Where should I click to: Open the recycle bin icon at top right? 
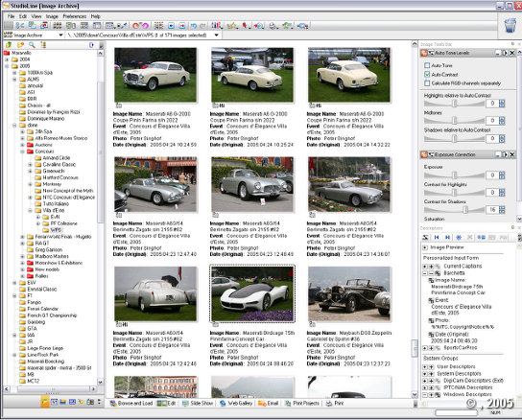pos(510,25)
